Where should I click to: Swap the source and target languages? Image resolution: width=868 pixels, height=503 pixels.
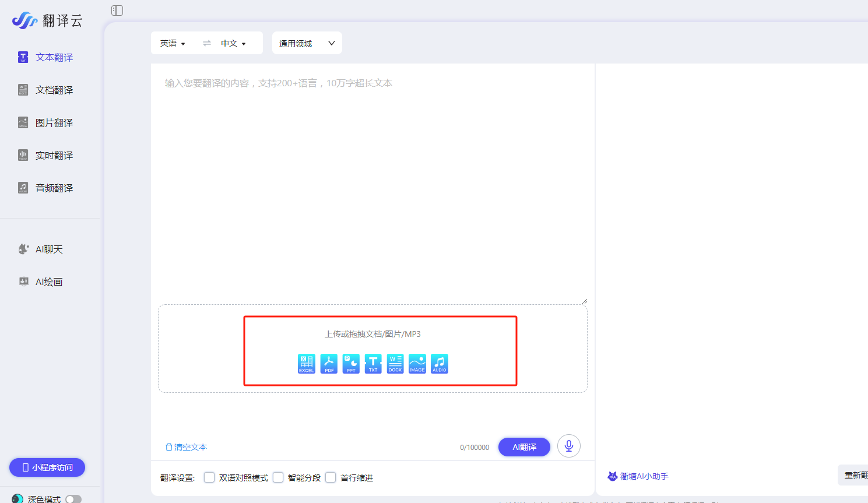[x=207, y=43]
